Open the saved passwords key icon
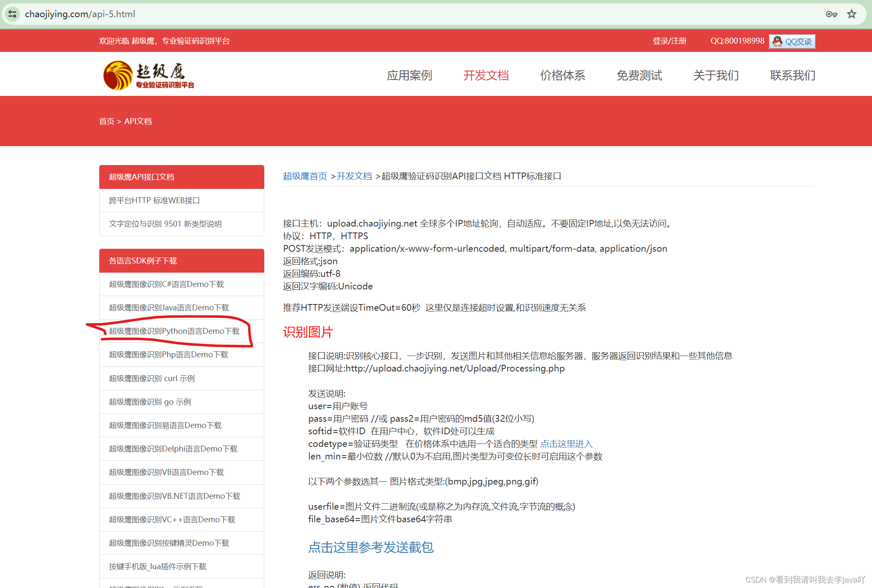 point(831,14)
